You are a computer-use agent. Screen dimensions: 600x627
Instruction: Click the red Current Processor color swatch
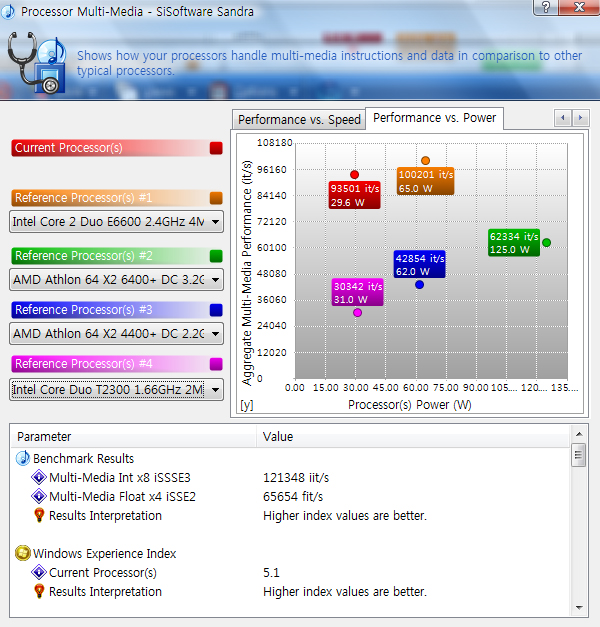coord(216,148)
